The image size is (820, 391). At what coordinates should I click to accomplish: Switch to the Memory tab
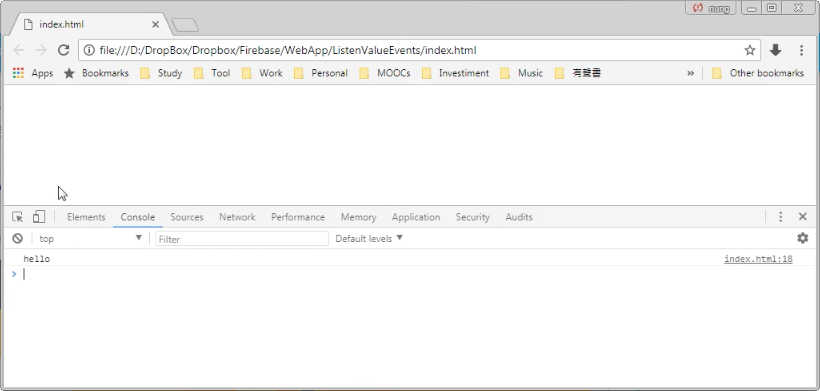(x=358, y=217)
